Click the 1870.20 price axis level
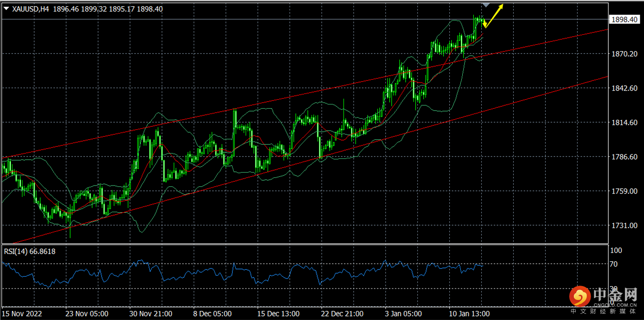 click(624, 54)
